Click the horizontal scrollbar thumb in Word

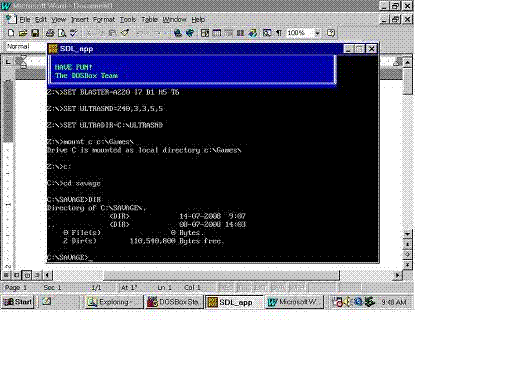tap(222, 275)
